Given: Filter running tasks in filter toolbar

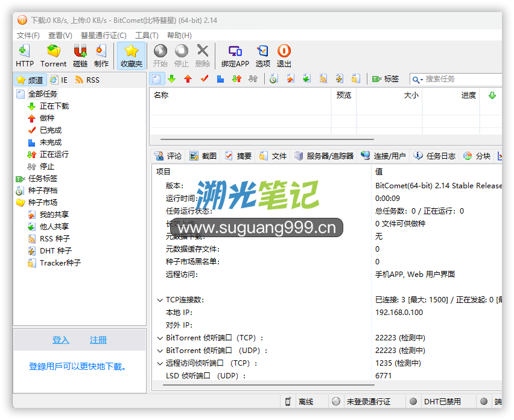Looking at the screenshot, I should point(236,78).
